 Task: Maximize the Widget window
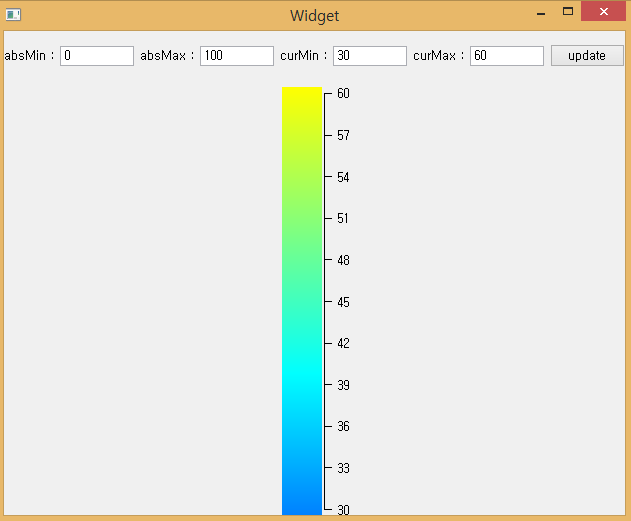568,11
